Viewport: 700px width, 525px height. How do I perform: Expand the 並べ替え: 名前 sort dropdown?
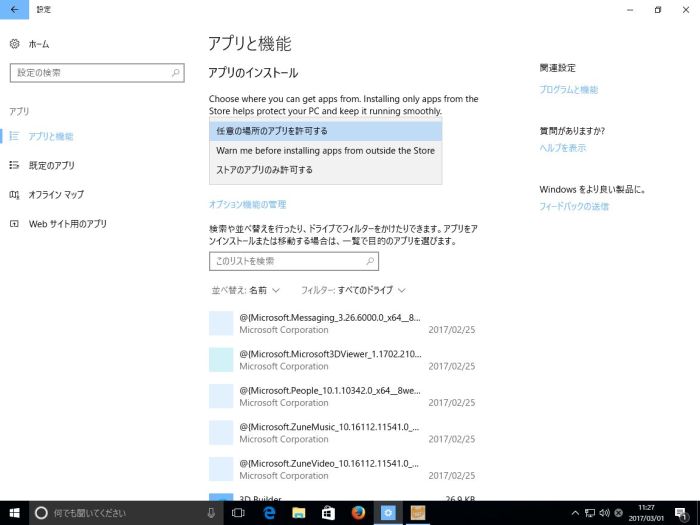click(x=245, y=290)
